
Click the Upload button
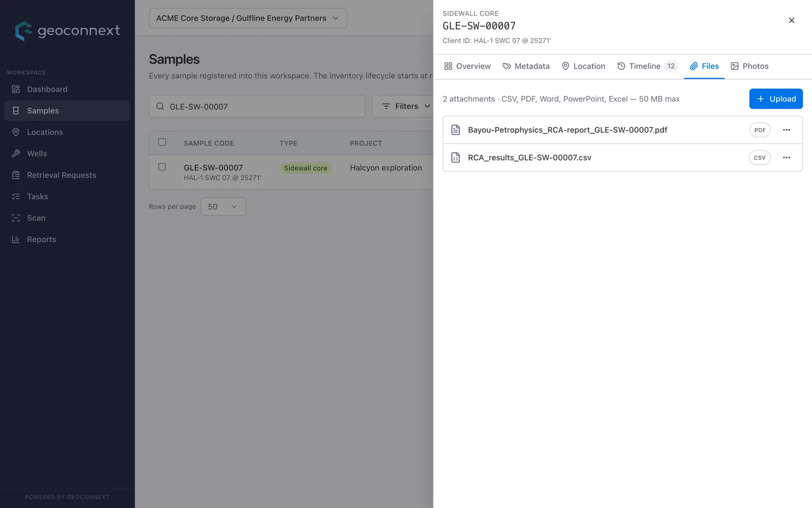(776, 99)
